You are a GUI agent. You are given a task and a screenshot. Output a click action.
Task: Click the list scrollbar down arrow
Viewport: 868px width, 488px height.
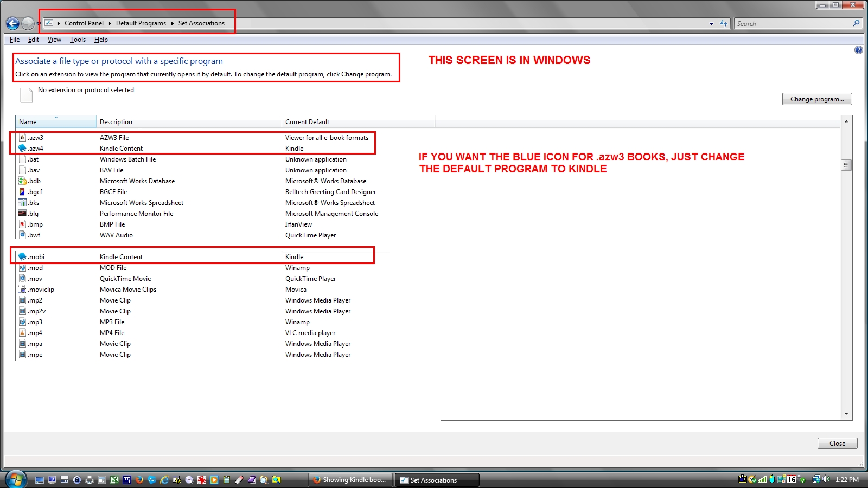click(846, 414)
